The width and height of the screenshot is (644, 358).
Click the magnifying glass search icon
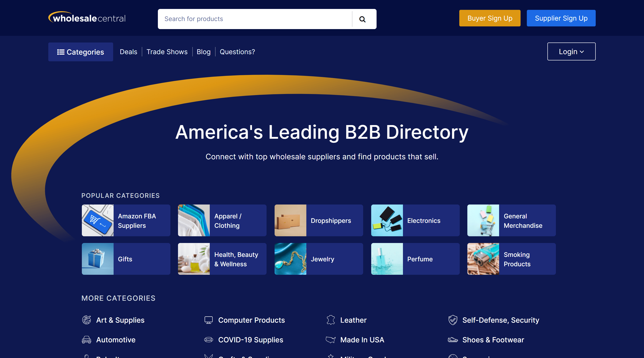362,19
